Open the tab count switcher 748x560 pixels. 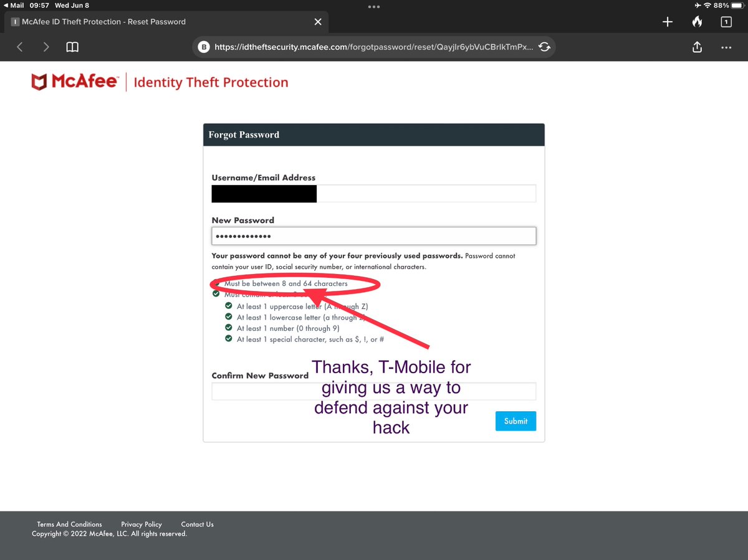click(726, 22)
